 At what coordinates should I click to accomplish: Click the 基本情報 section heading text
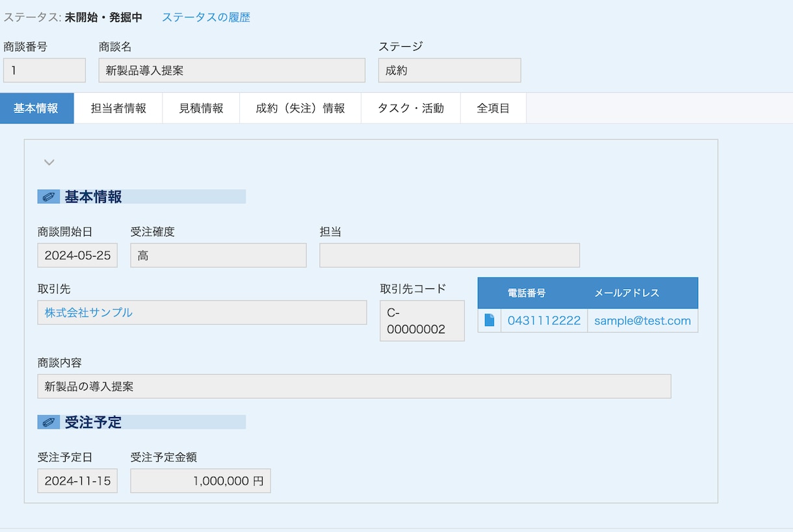[93, 197]
